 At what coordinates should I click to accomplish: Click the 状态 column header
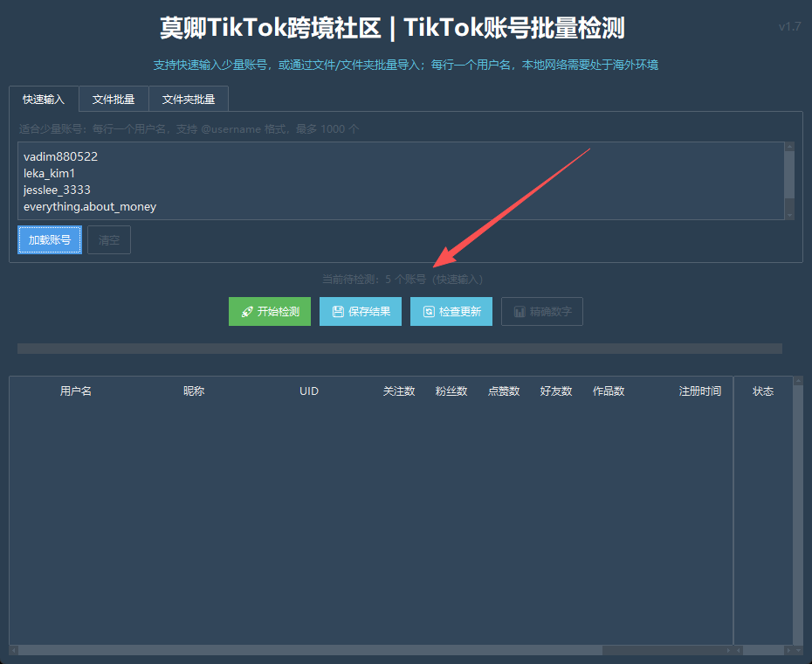763,391
